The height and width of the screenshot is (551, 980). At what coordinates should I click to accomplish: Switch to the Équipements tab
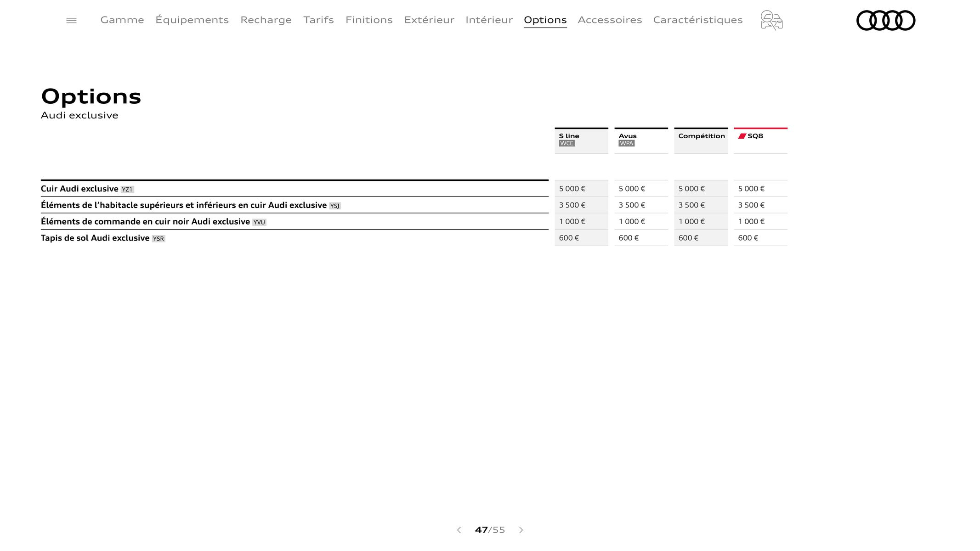click(x=192, y=20)
